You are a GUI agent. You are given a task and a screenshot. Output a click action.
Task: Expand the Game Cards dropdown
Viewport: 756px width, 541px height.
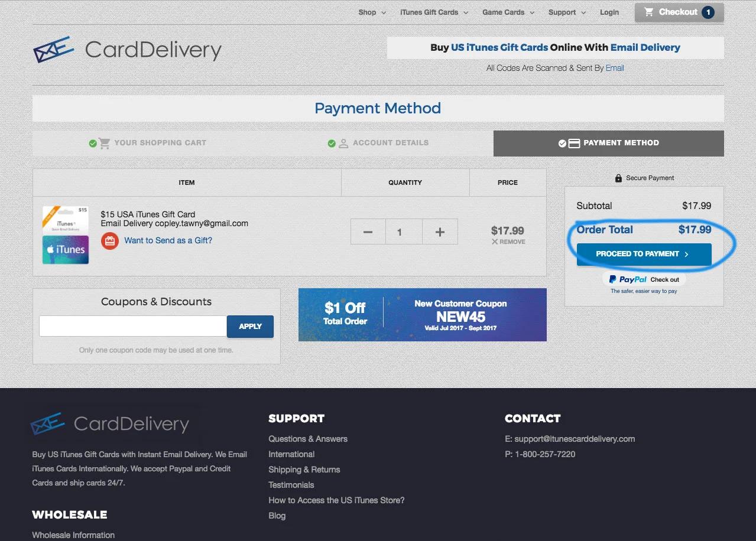[x=508, y=12]
